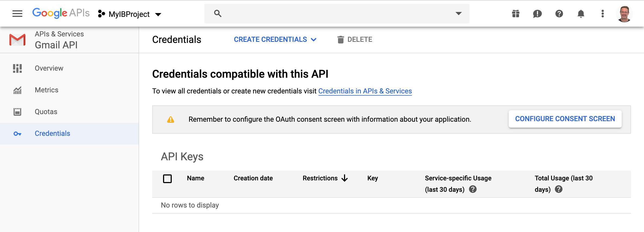
Task: Click the Overview dashboard icon
Action: [x=17, y=68]
